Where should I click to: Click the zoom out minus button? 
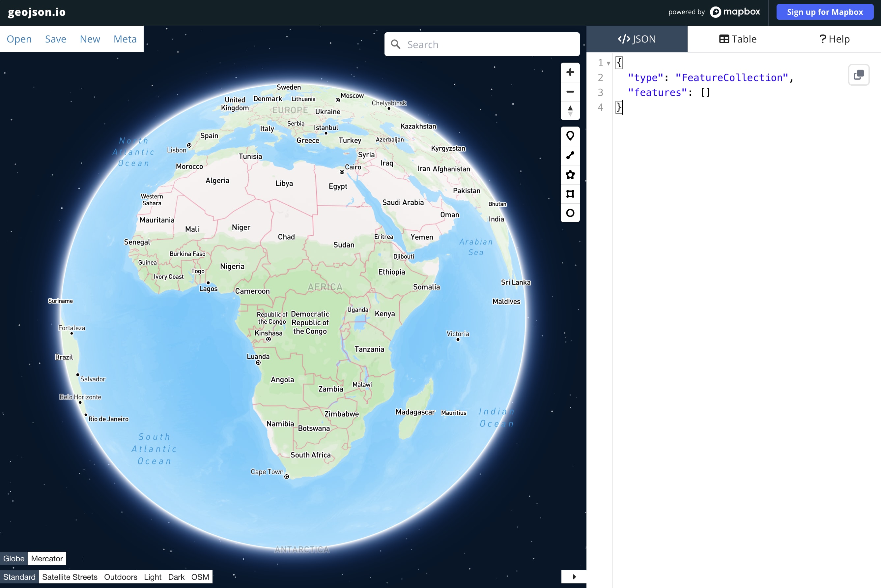[570, 92]
